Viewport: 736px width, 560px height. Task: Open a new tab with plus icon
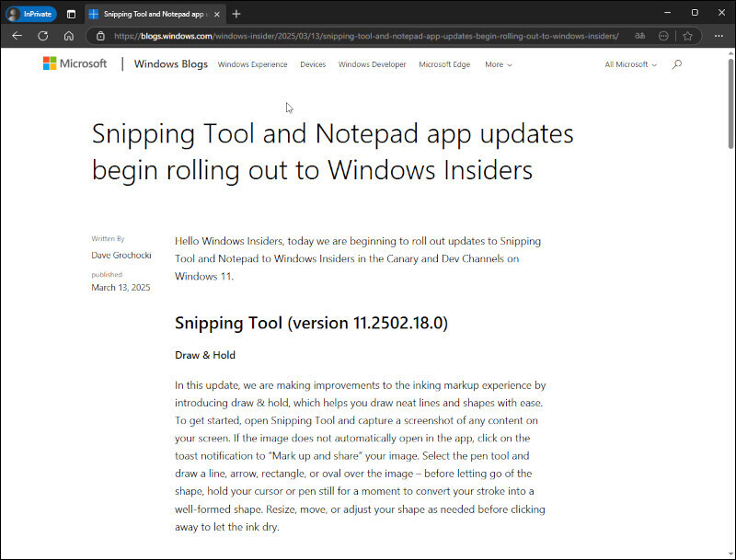click(236, 14)
